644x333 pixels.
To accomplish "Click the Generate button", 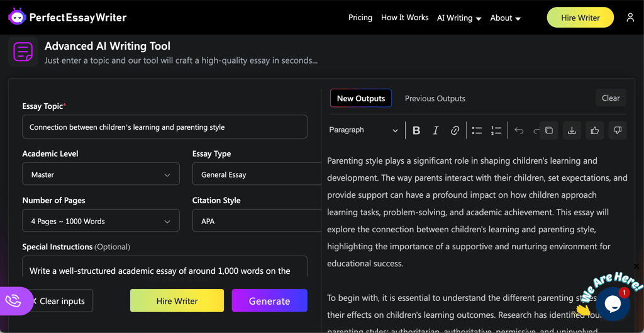I will click(269, 301).
